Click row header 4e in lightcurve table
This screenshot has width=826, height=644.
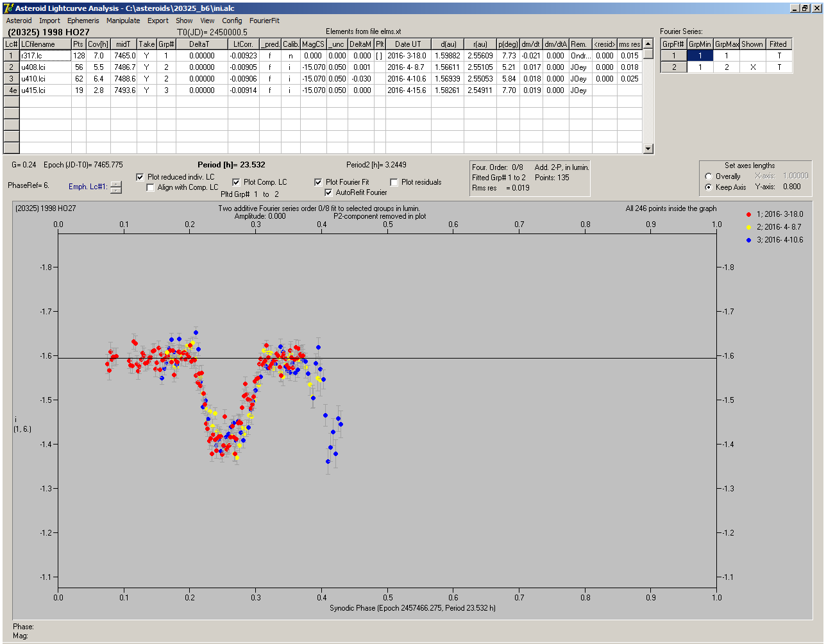pyautogui.click(x=12, y=90)
